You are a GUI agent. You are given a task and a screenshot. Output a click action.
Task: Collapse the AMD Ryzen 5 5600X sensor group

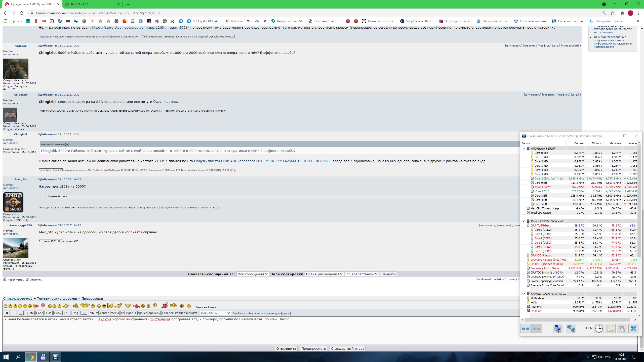click(x=524, y=149)
